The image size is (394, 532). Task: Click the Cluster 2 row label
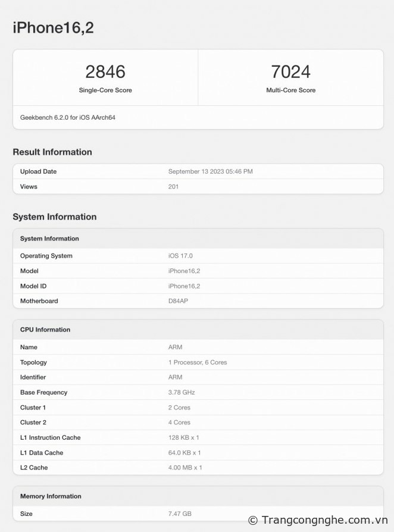pyautogui.click(x=33, y=423)
